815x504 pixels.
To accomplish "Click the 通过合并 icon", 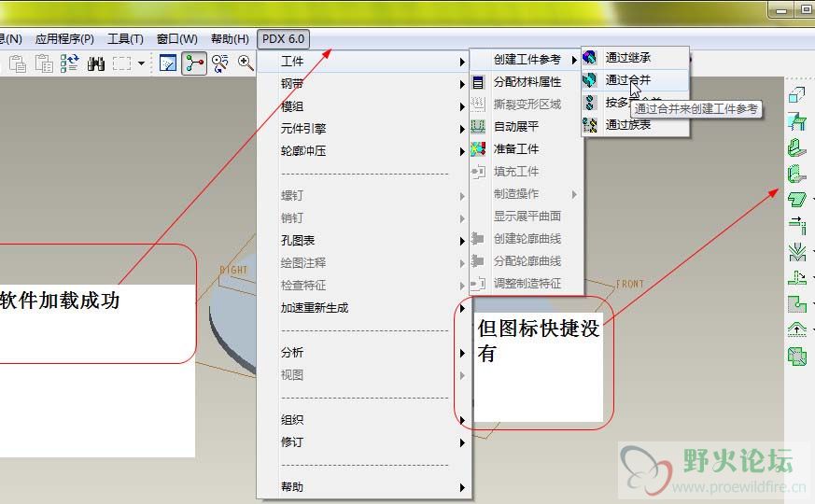I will [589, 79].
